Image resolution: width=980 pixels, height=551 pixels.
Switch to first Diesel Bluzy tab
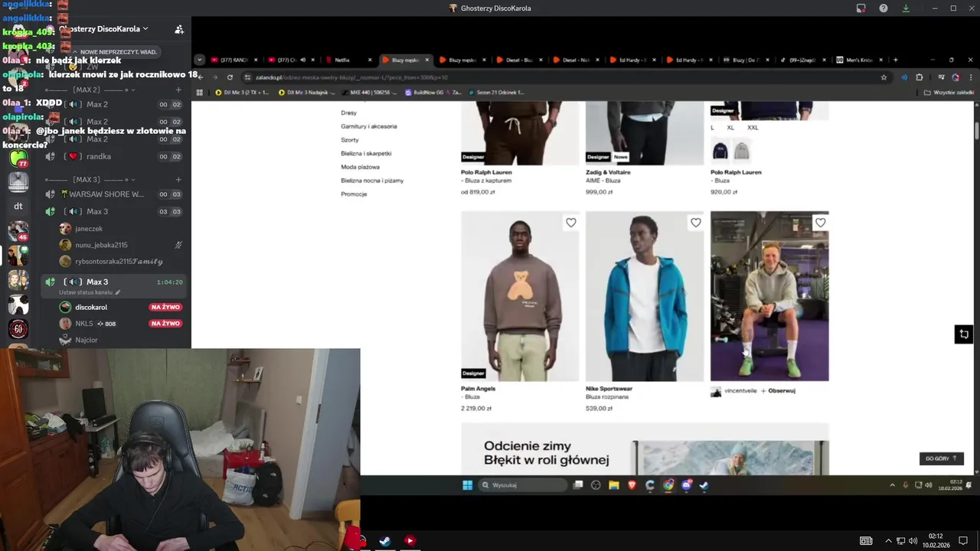[x=520, y=60]
